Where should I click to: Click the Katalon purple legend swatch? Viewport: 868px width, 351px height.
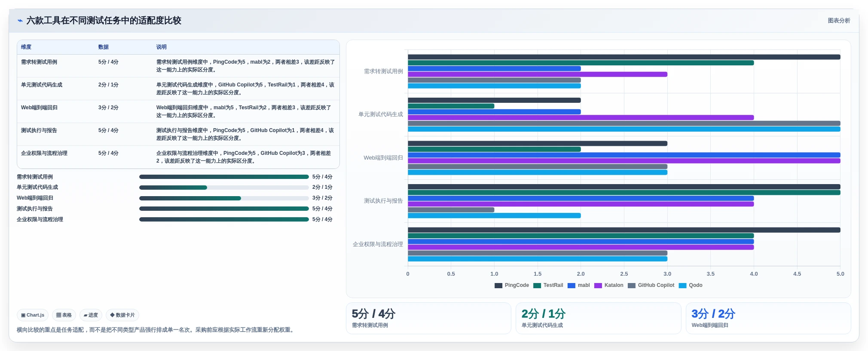tap(598, 286)
